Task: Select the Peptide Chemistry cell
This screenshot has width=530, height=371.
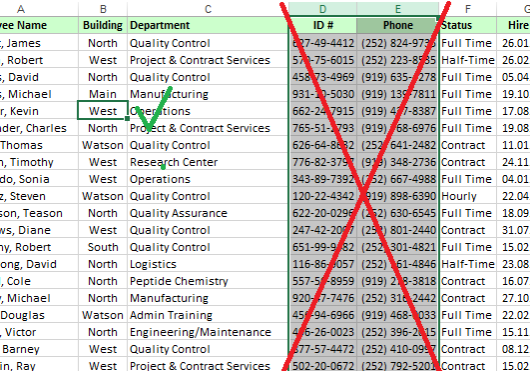Action: [208, 281]
